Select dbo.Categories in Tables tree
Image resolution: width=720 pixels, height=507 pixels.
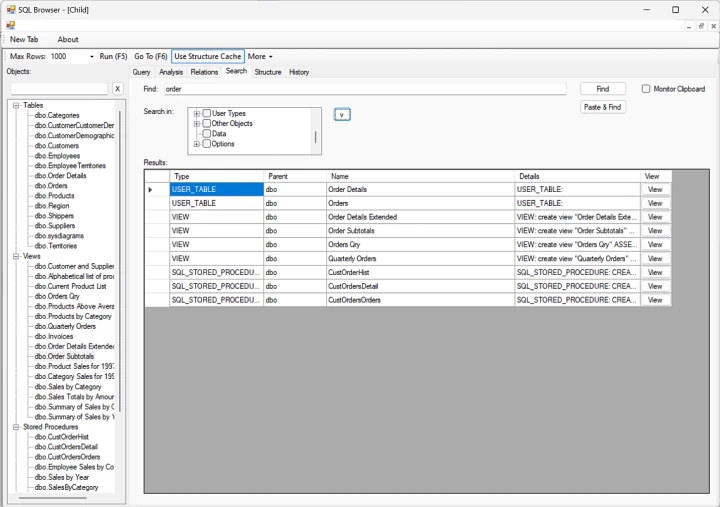(57, 115)
